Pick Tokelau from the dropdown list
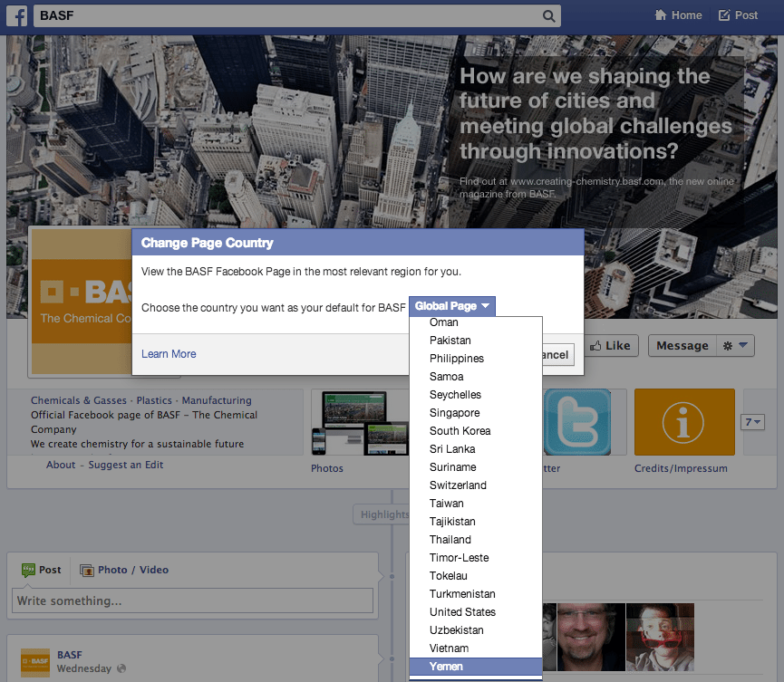The width and height of the screenshot is (784, 682). [476, 575]
